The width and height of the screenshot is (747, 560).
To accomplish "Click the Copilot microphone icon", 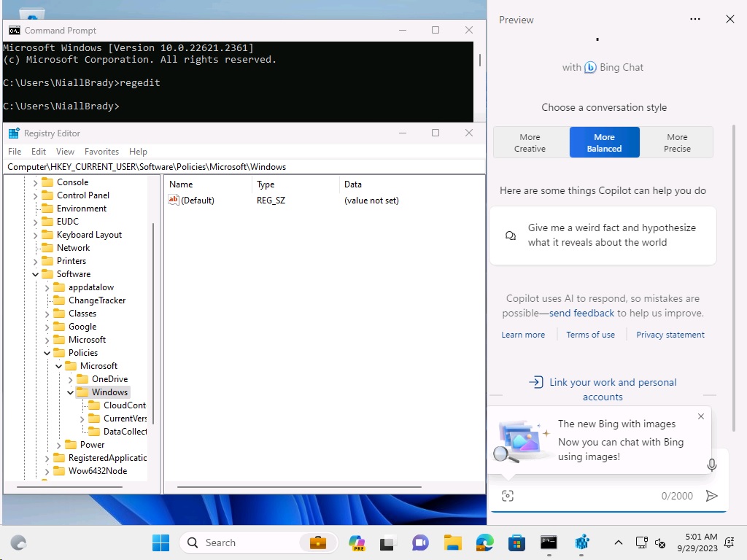I will pos(712,464).
